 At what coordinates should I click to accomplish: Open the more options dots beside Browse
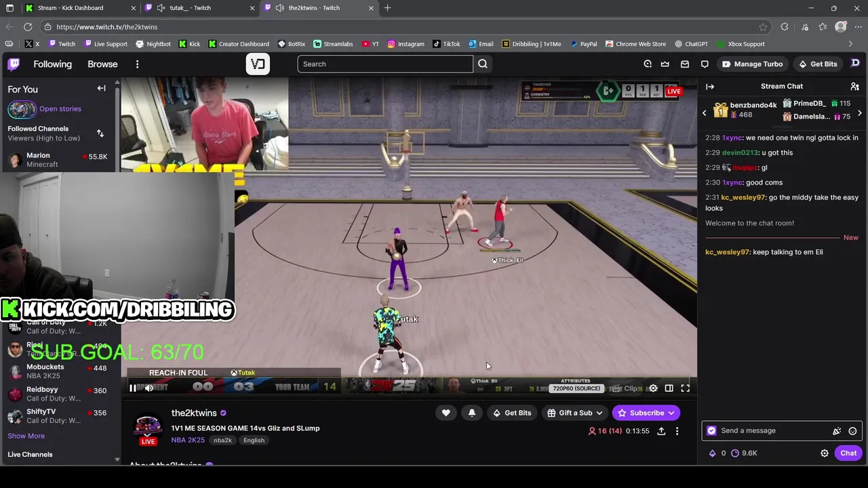137,64
